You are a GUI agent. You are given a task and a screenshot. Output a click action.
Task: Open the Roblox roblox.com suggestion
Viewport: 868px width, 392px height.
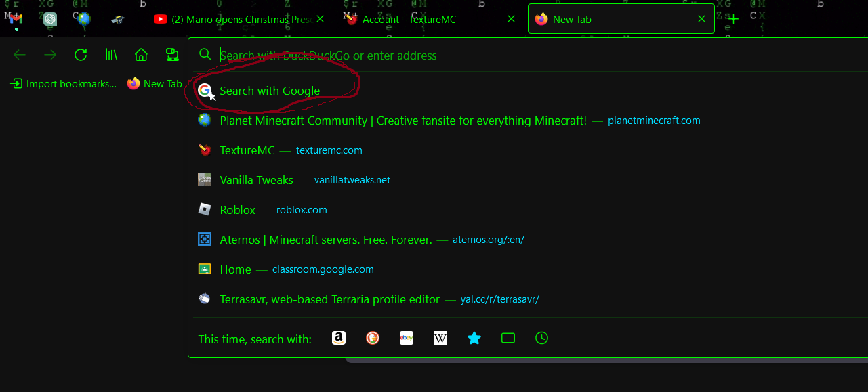[x=528, y=210]
